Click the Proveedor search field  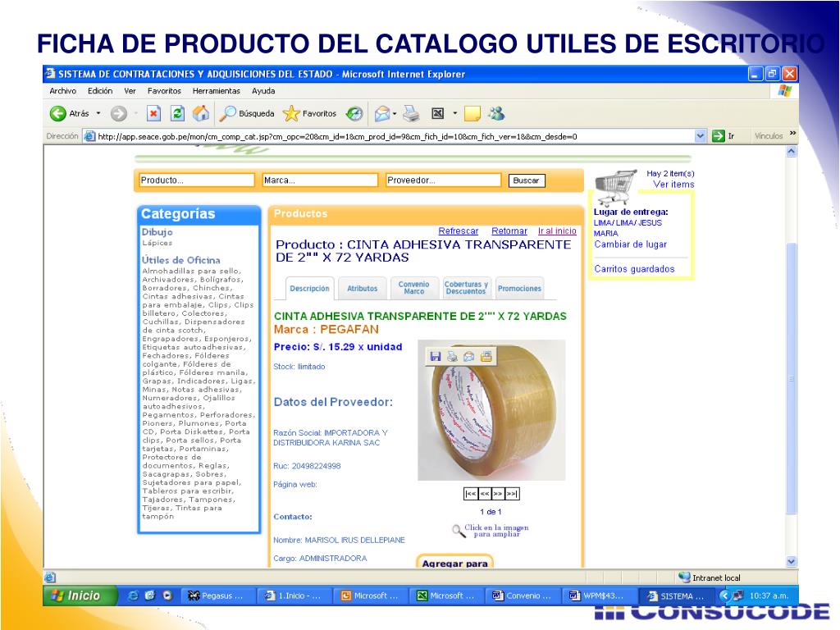pyautogui.click(x=444, y=180)
